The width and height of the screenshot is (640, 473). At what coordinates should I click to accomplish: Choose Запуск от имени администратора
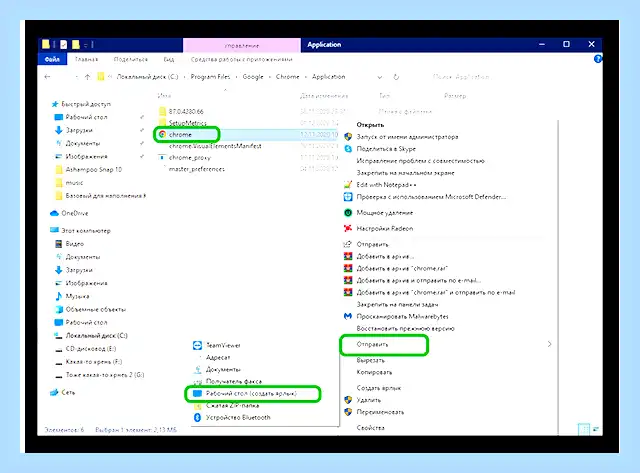407,137
